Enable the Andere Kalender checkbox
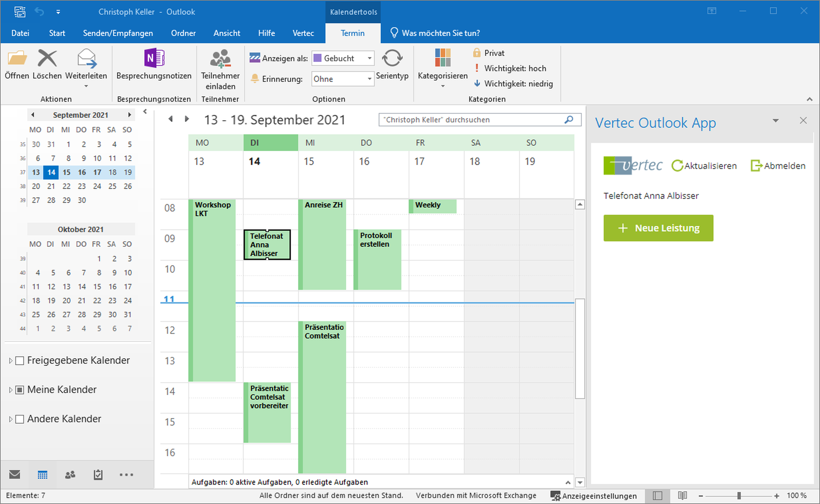 19,419
